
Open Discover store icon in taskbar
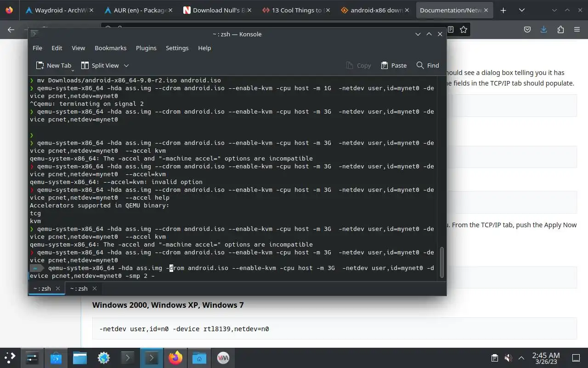56,358
